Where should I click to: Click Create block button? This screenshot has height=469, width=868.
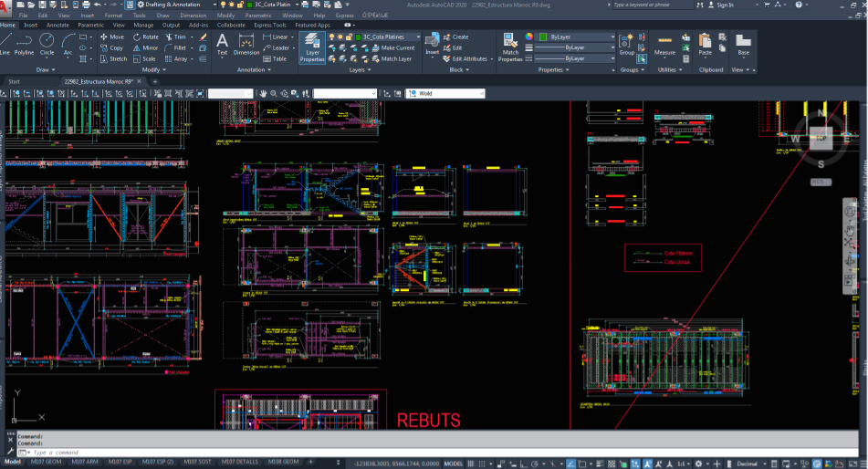click(456, 37)
